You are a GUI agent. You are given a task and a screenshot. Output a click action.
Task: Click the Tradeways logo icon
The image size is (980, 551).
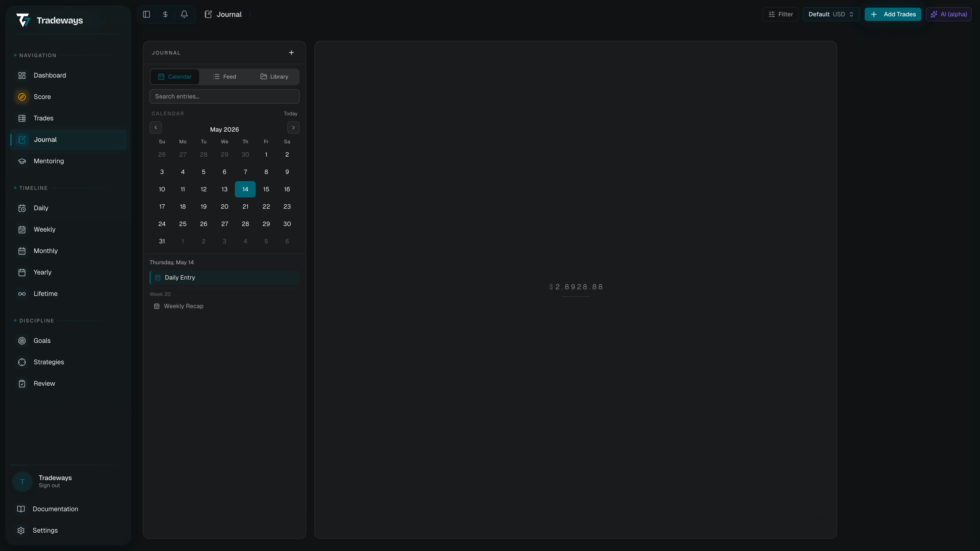23,20
